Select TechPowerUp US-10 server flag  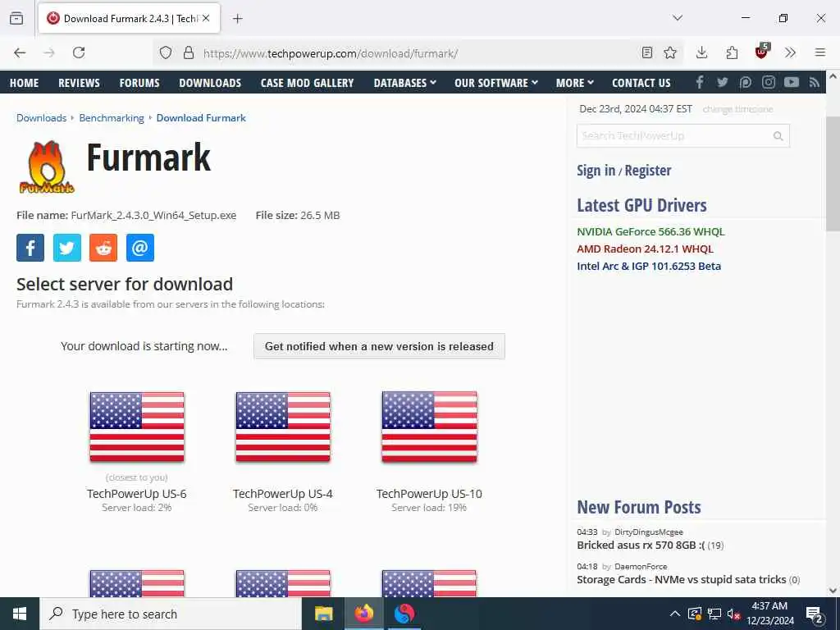coord(429,427)
